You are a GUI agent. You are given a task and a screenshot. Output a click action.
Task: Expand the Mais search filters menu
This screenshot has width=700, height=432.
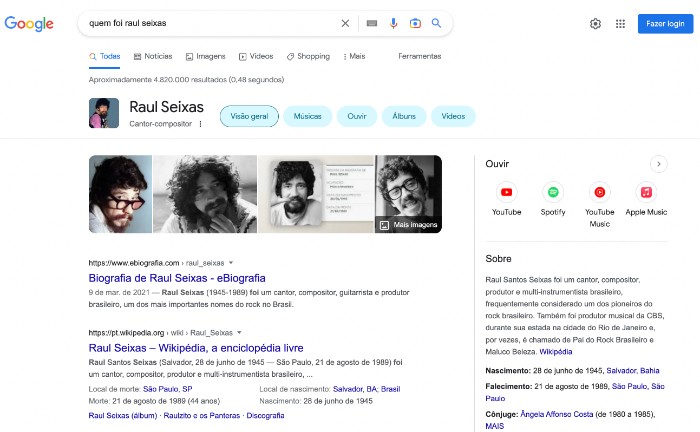pos(354,56)
